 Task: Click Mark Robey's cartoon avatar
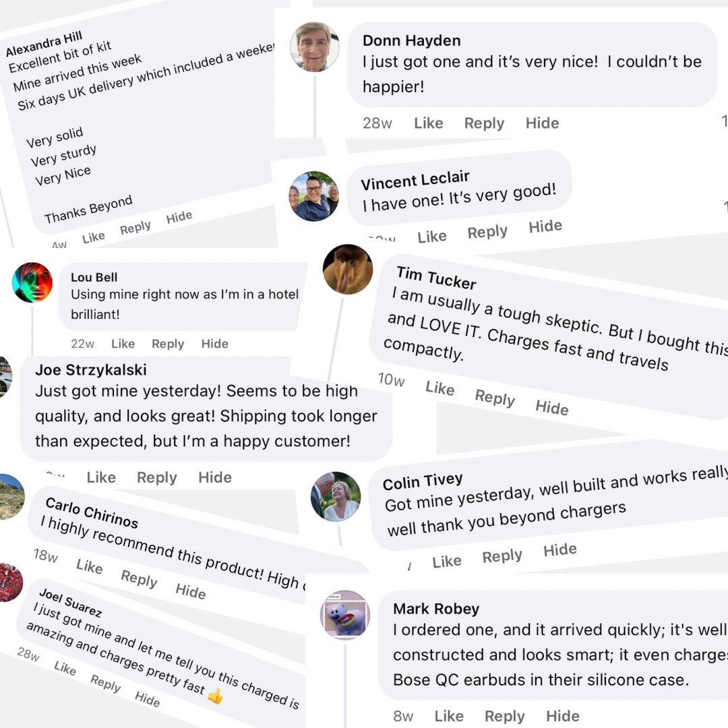345,615
